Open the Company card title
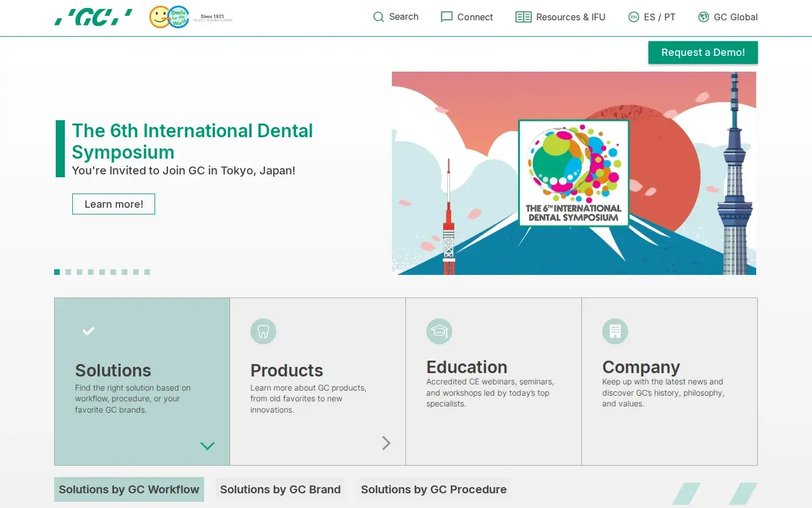The height and width of the screenshot is (508, 812). click(x=641, y=367)
